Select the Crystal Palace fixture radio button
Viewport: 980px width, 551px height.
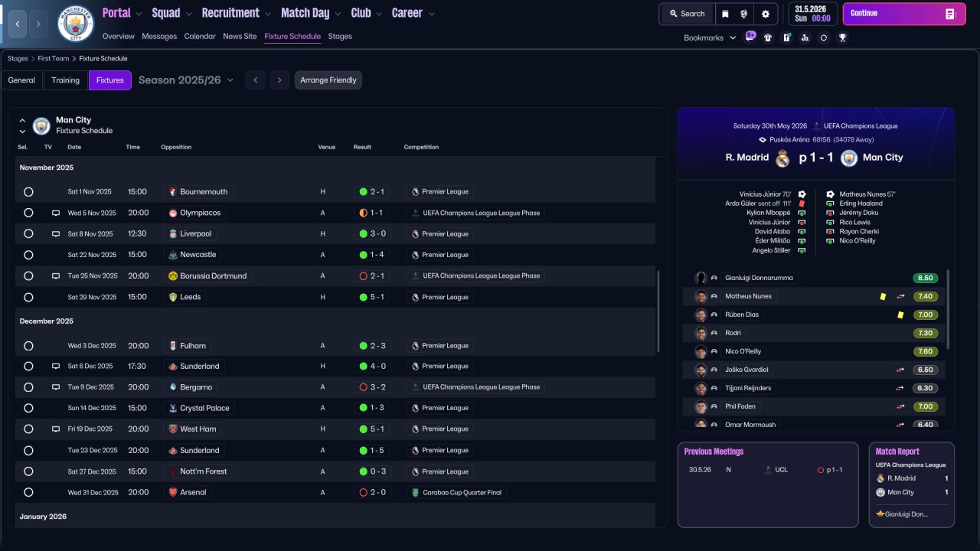click(28, 408)
